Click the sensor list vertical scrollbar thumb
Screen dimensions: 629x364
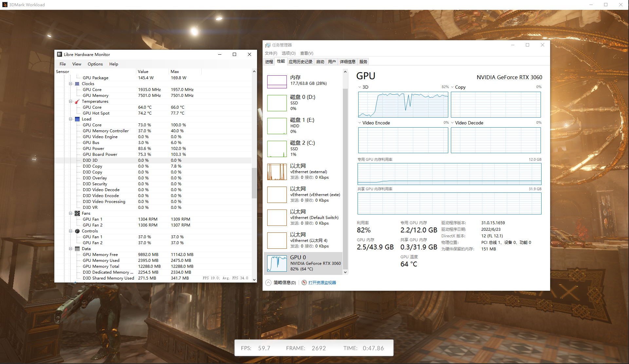coord(254,183)
